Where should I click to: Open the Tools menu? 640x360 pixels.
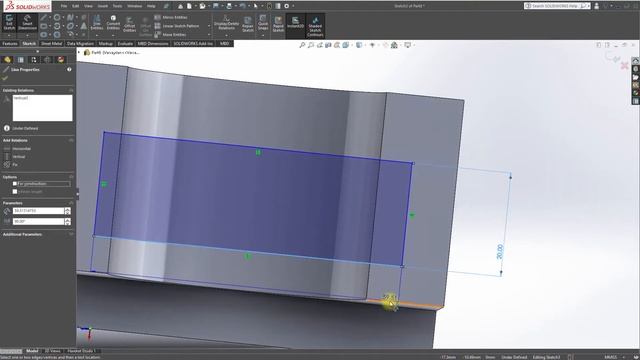[117, 6]
